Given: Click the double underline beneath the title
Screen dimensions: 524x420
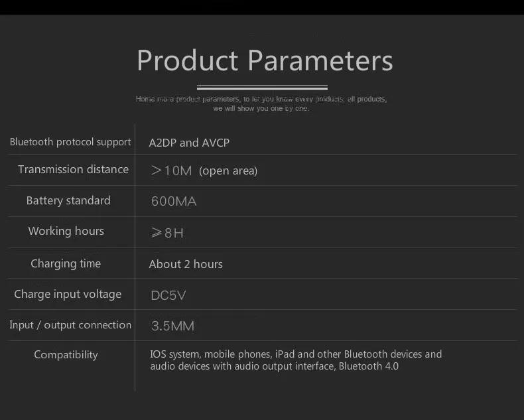Looking at the screenshot, I should (x=262, y=88).
